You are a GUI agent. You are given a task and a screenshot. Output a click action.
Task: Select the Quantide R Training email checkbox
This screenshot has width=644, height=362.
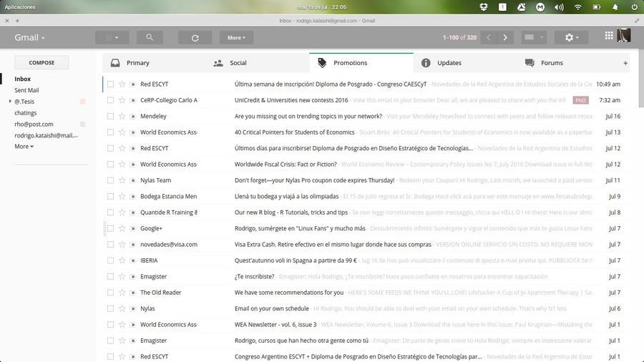110,212
